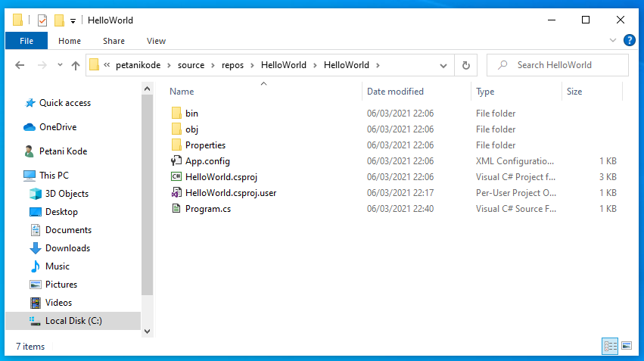Click the 3D Objects cube icon
The height and width of the screenshot is (361, 644).
(x=36, y=194)
